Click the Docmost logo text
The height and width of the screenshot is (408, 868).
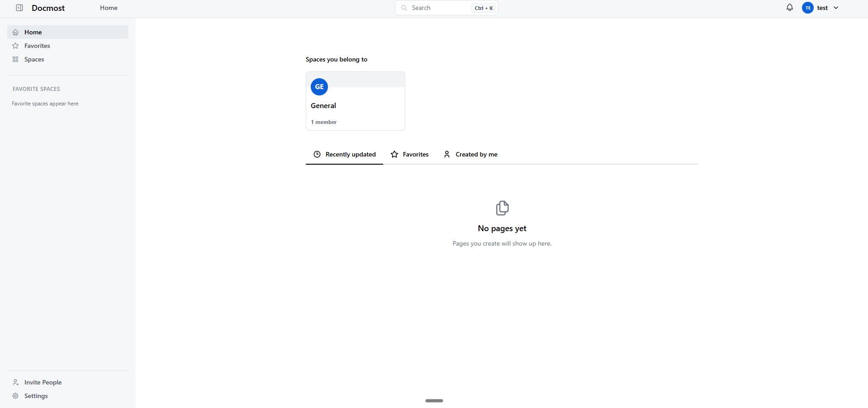[x=48, y=8]
